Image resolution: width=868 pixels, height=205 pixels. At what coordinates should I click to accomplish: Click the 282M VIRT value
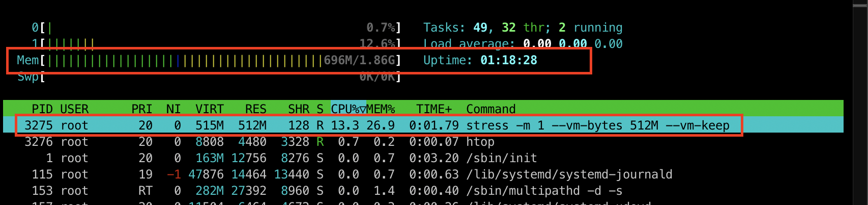pos(210,191)
